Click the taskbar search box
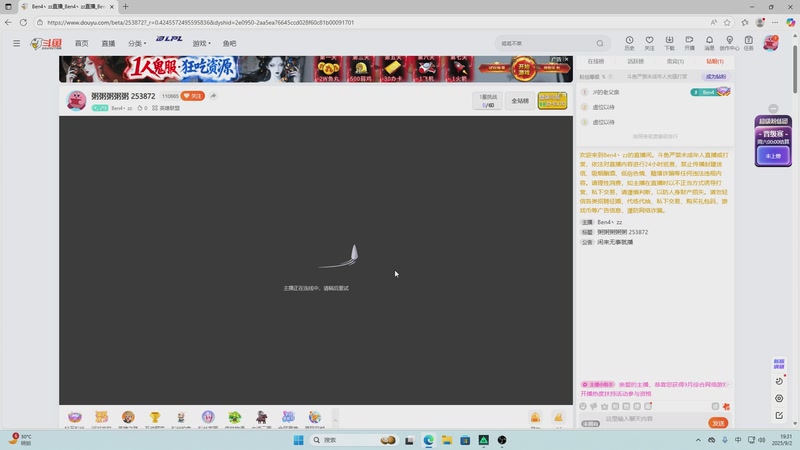The image size is (800, 450). click(x=354, y=440)
